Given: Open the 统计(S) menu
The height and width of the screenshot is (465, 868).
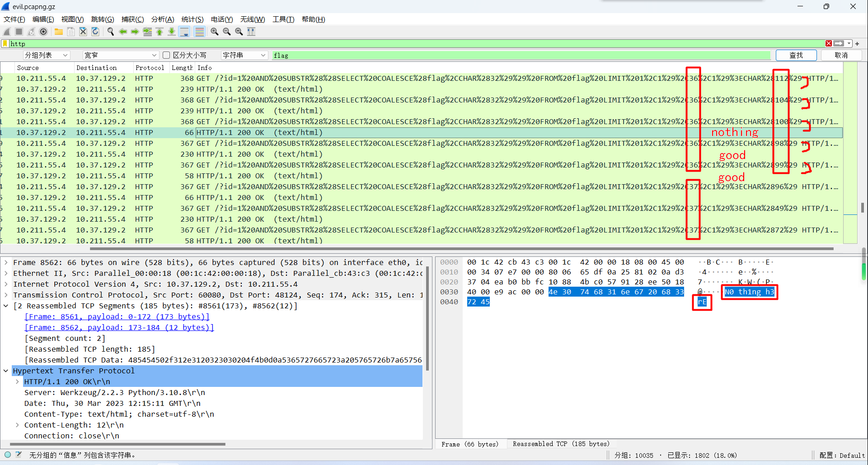Looking at the screenshot, I should 192,19.
